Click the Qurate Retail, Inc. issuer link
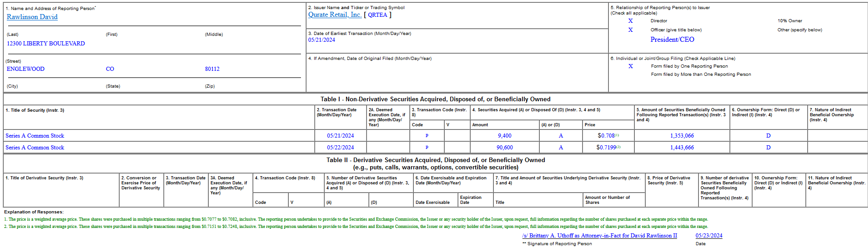This screenshot has width=868, height=247. click(x=335, y=15)
